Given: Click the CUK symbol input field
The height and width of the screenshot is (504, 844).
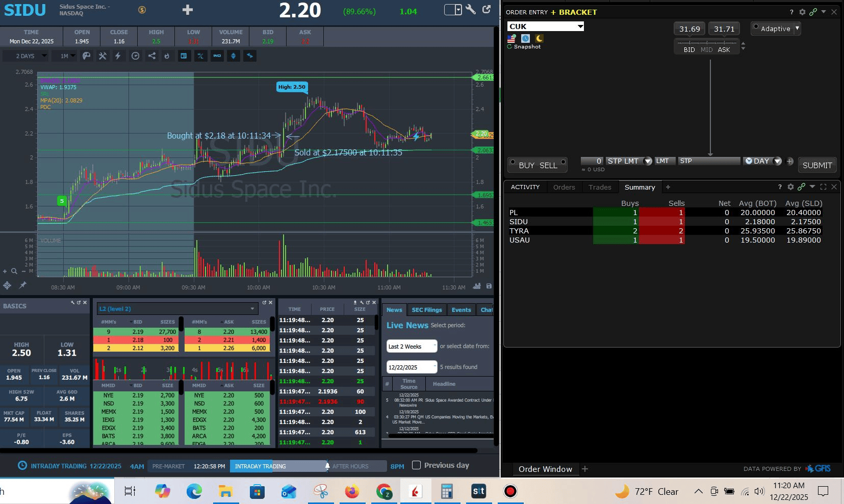Looking at the screenshot, I should pos(542,26).
